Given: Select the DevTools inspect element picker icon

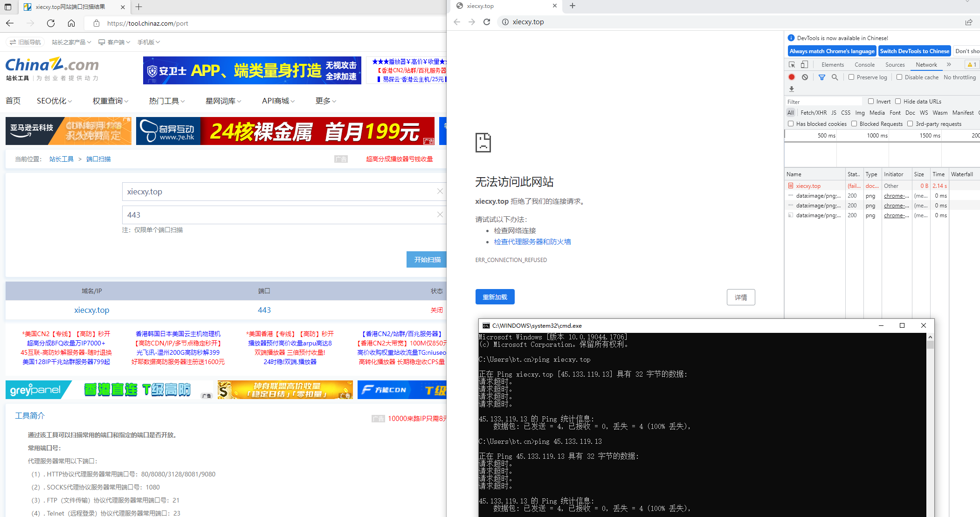Looking at the screenshot, I should (x=792, y=65).
